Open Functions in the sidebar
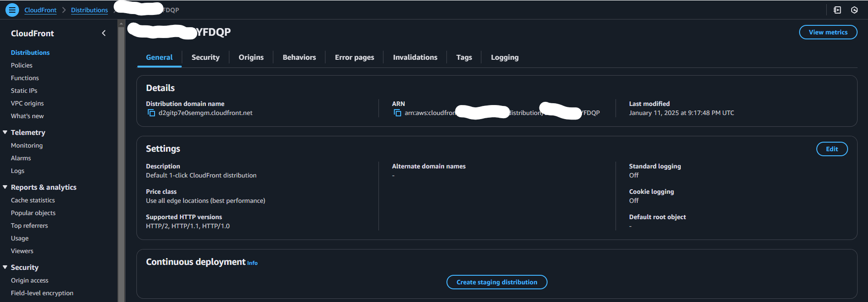This screenshot has width=868, height=302. [x=25, y=78]
